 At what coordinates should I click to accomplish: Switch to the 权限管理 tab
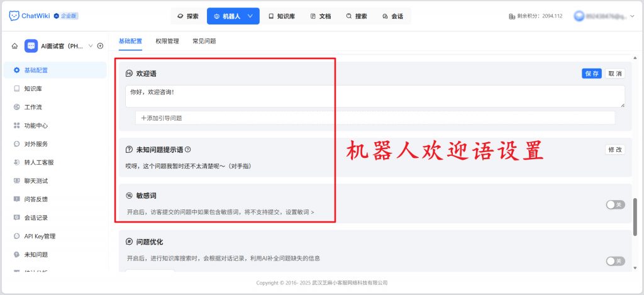167,41
